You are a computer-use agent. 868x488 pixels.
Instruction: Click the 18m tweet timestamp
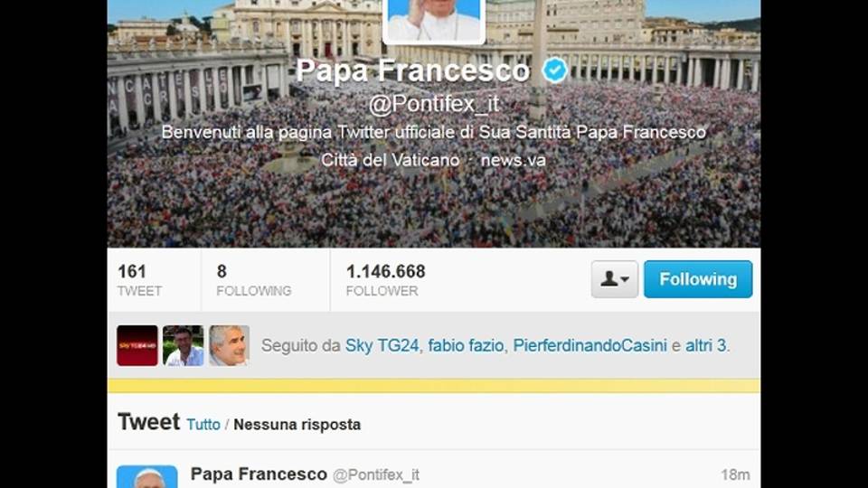click(x=735, y=474)
